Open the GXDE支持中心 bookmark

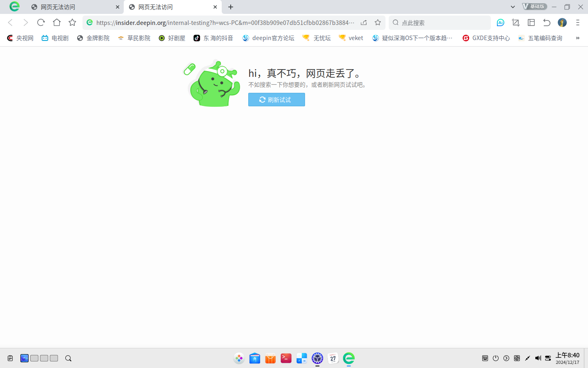click(486, 38)
